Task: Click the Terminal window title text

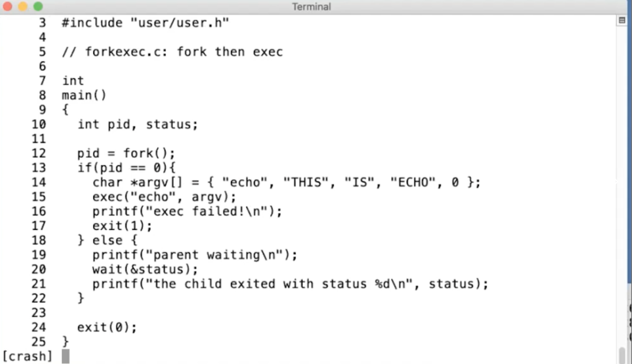Action: coord(311,7)
